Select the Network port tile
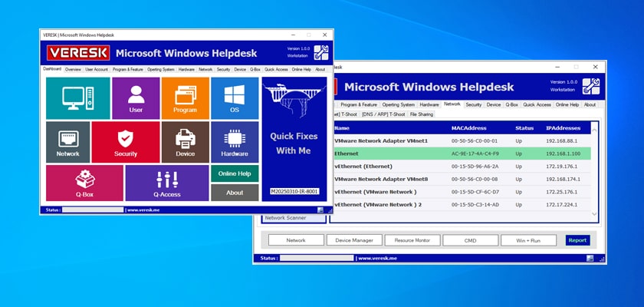644x307 pixels. coord(67,142)
